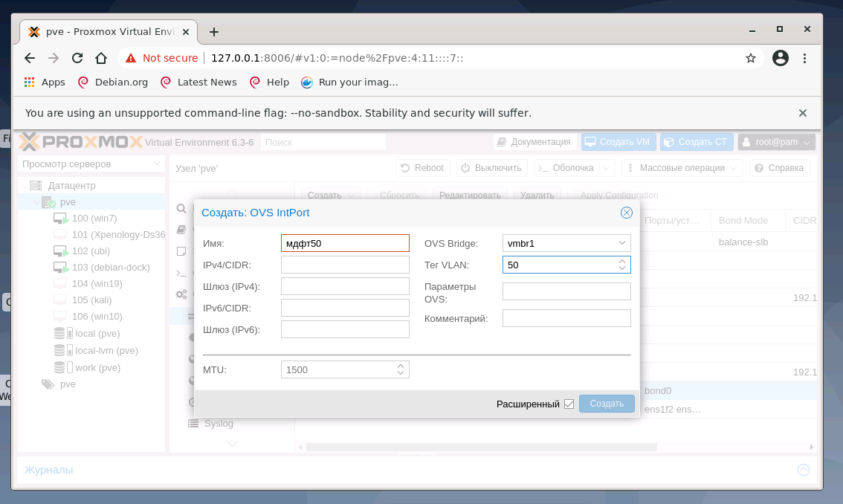Click the Тег VLAN field

559,265
